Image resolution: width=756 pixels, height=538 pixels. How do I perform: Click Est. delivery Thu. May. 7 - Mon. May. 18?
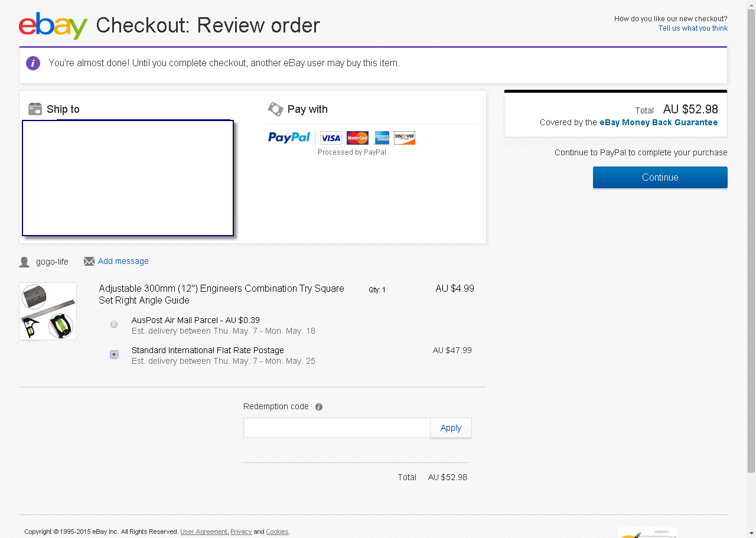click(223, 331)
